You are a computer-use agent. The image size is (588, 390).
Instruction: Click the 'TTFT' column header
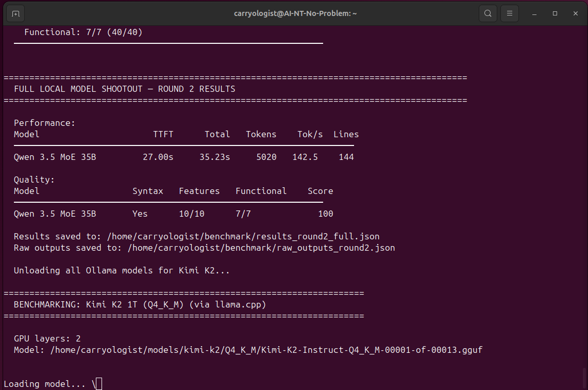click(x=163, y=134)
